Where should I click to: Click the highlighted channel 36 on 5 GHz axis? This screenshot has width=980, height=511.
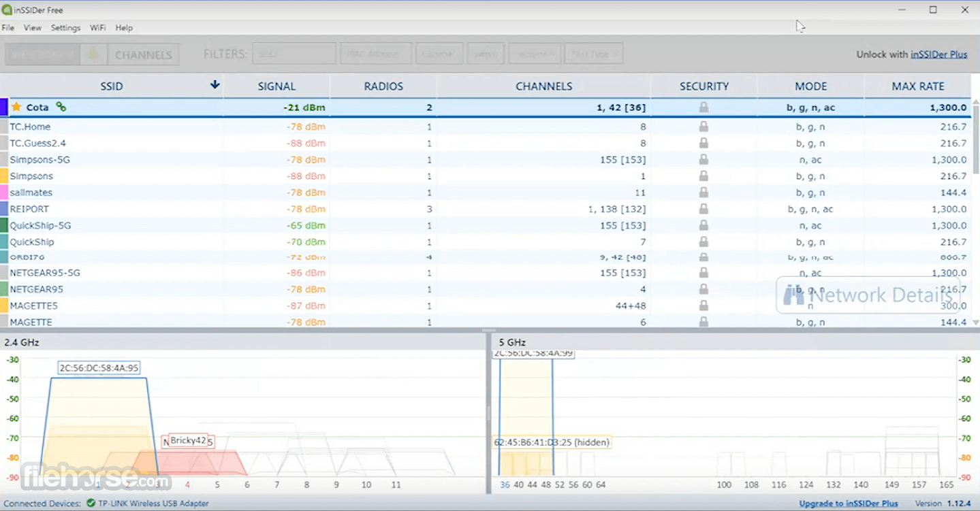click(x=505, y=484)
